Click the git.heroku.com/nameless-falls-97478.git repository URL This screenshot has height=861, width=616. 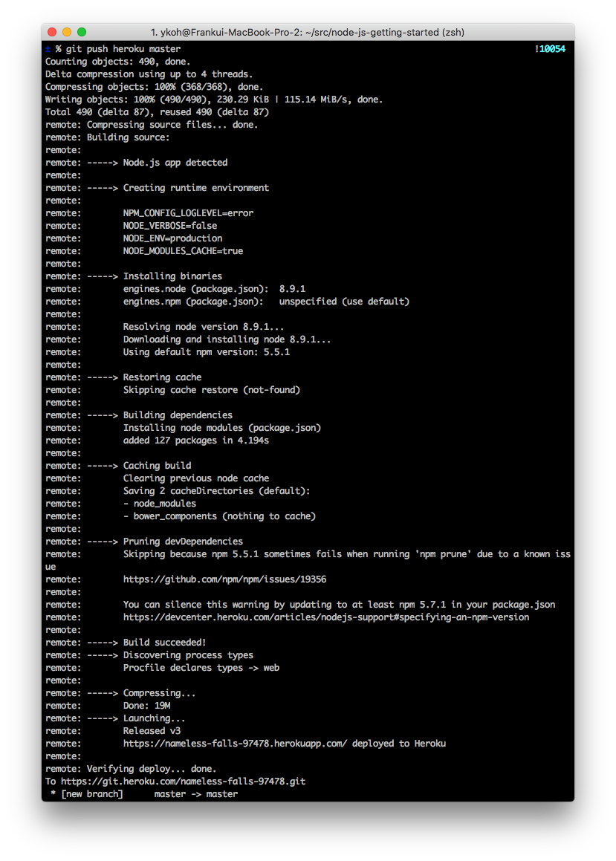(x=184, y=781)
